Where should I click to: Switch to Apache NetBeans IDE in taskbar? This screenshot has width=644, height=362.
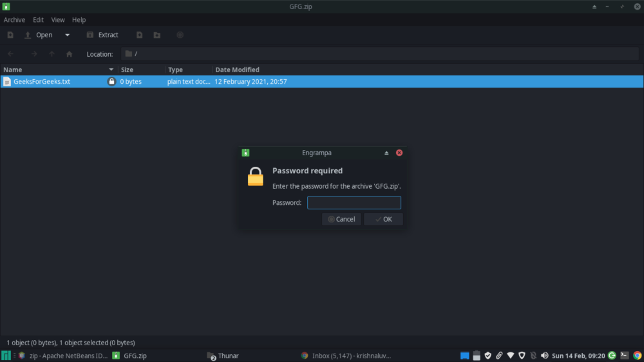[64, 356]
